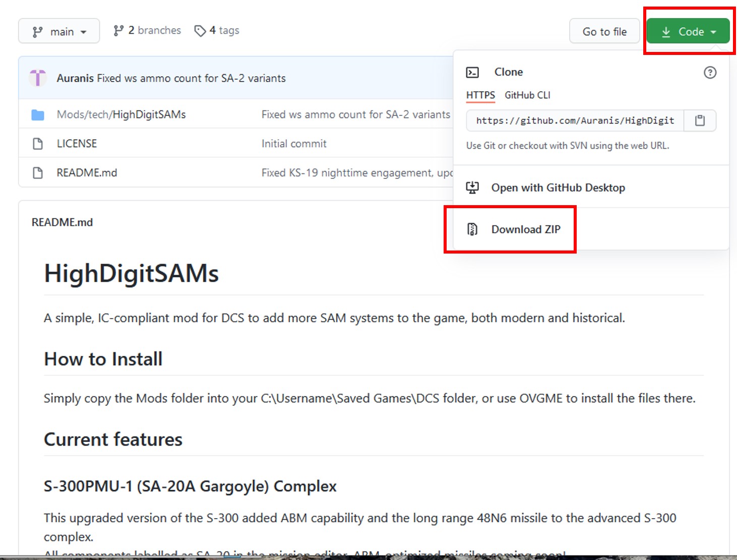Click the branch icon in main button
737x560 pixels.
click(38, 32)
